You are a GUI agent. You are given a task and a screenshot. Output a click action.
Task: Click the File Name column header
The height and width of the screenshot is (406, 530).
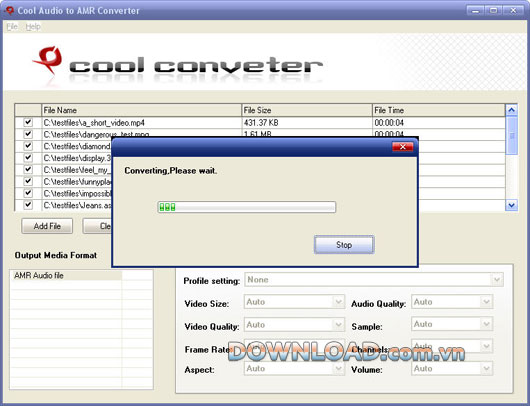pyautogui.click(x=141, y=110)
